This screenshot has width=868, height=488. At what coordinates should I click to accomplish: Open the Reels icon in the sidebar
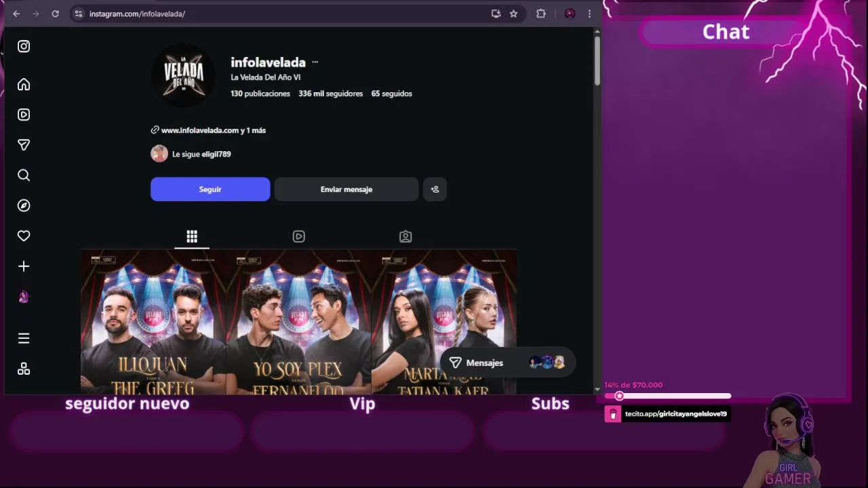tap(24, 115)
